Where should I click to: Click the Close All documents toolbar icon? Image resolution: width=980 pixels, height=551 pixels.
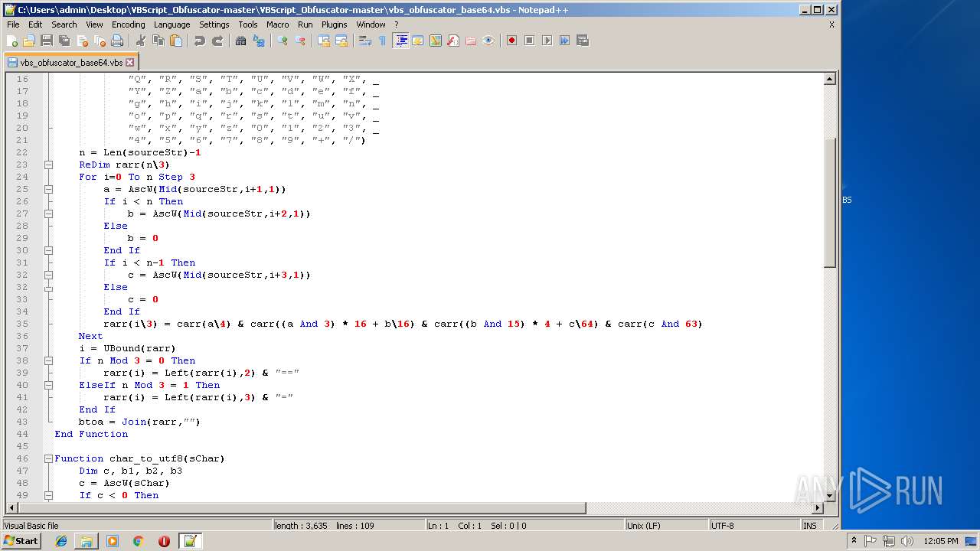pos(100,41)
